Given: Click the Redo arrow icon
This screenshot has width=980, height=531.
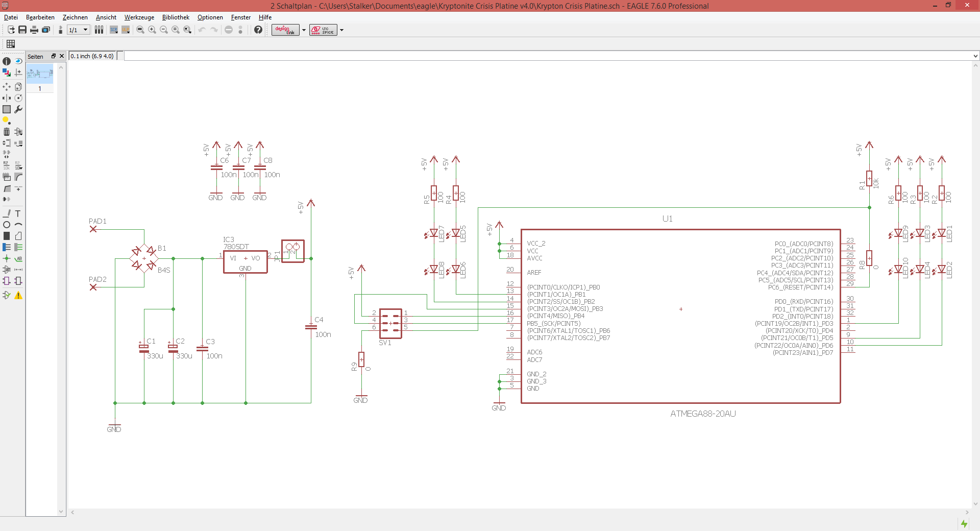Looking at the screenshot, I should [x=214, y=30].
